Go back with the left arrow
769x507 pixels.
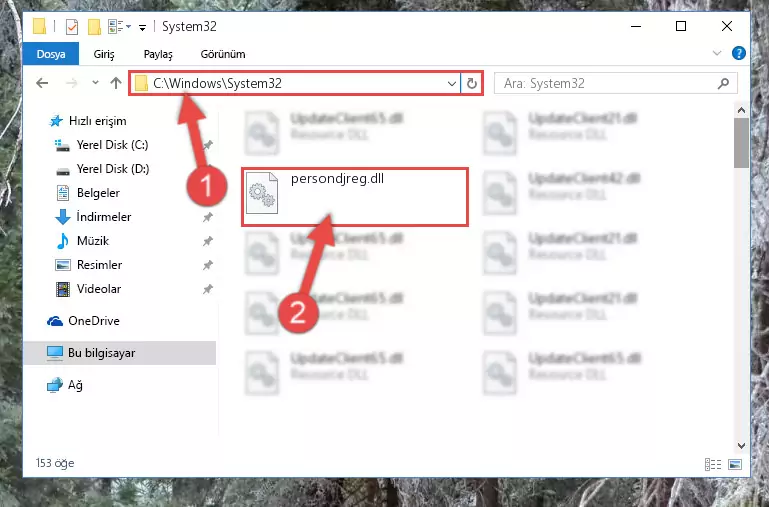(42, 83)
